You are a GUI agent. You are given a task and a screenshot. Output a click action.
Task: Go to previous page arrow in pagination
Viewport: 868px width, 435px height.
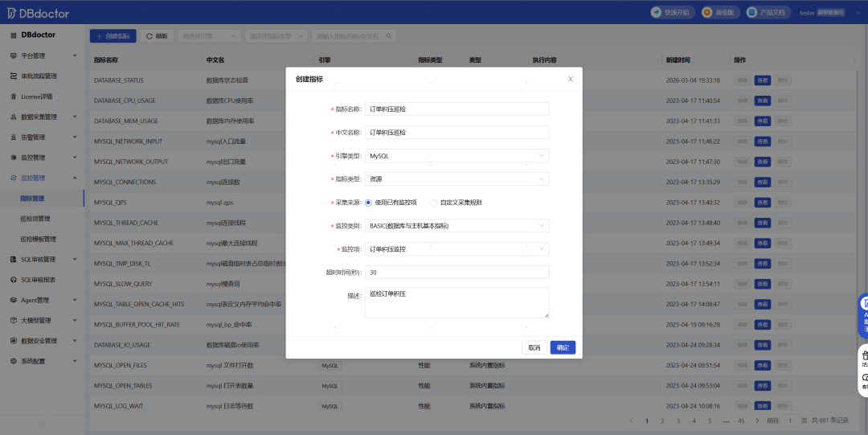(631, 421)
